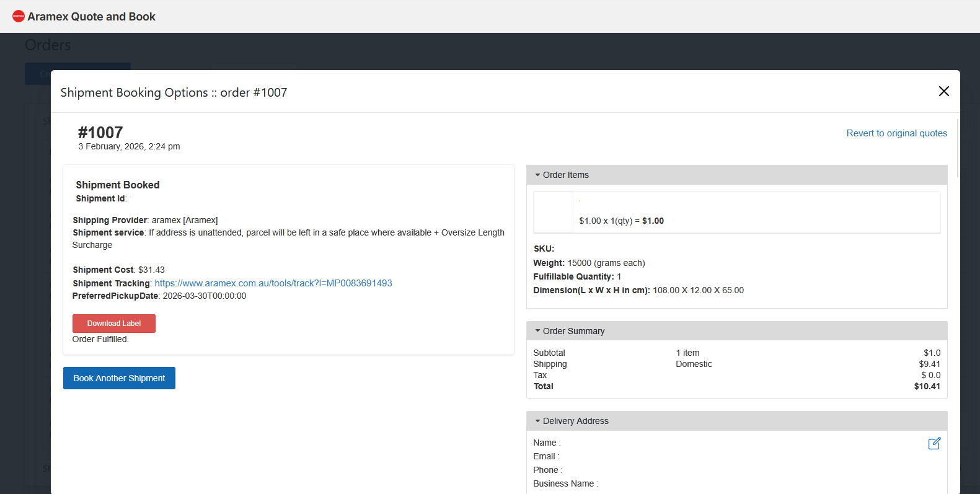980x494 pixels.
Task: Open the Aramex shipment tracking URL
Action: pyautogui.click(x=273, y=283)
